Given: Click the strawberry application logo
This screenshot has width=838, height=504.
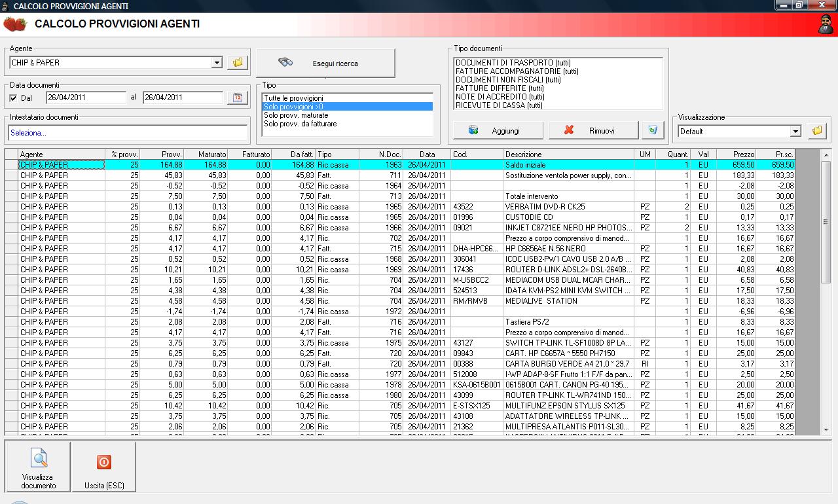Looking at the screenshot, I should click(x=15, y=24).
